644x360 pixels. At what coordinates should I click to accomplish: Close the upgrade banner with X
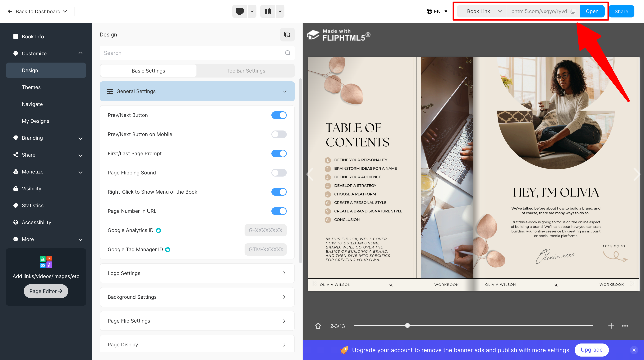[634, 350]
